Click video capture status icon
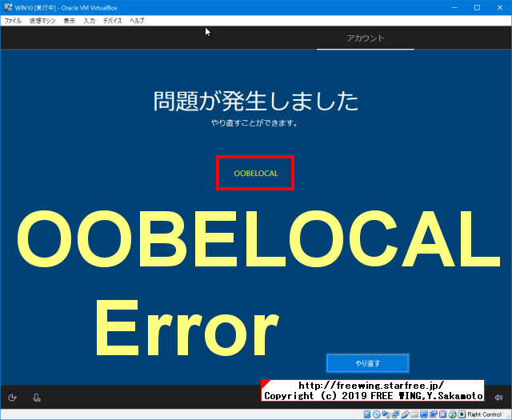Screen dimensions: 512x420 point(434,414)
